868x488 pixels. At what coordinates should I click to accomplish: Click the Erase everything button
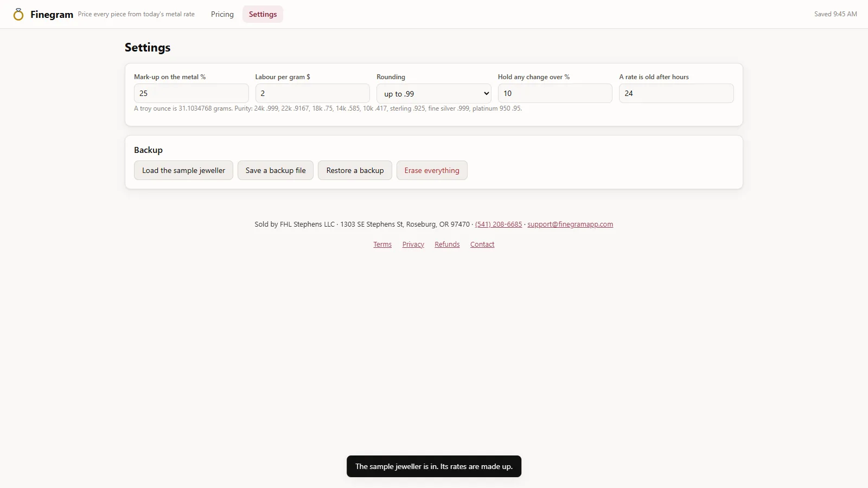(x=432, y=170)
